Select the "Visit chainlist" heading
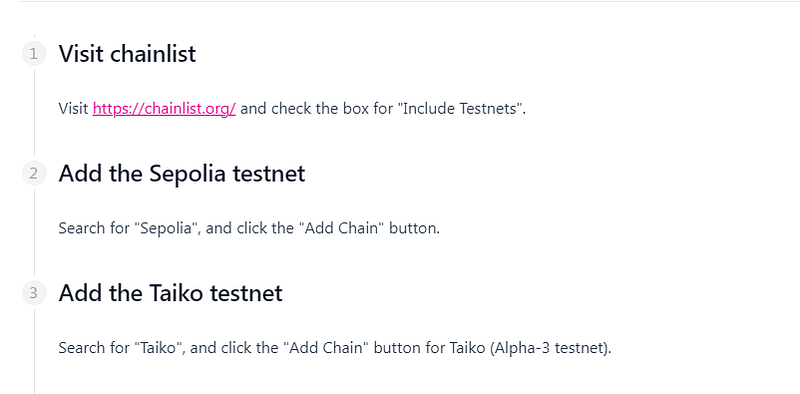This screenshot has width=800, height=394. tap(127, 54)
